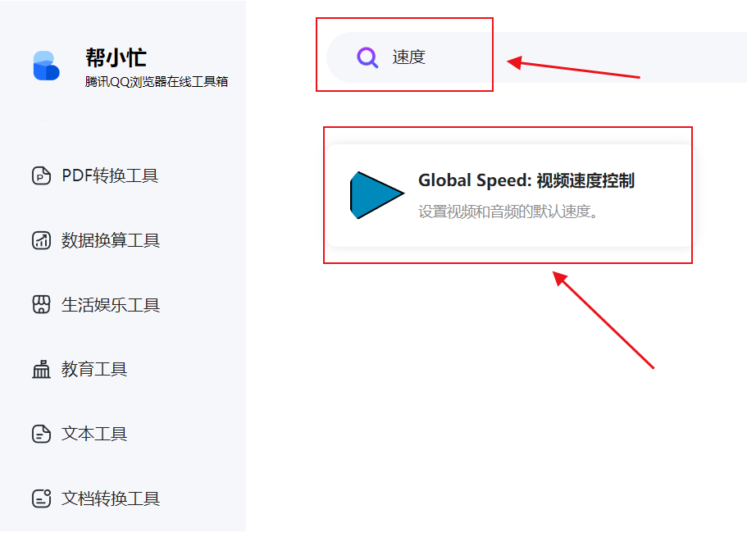Click the PDF转换工具 document icon

click(40, 175)
